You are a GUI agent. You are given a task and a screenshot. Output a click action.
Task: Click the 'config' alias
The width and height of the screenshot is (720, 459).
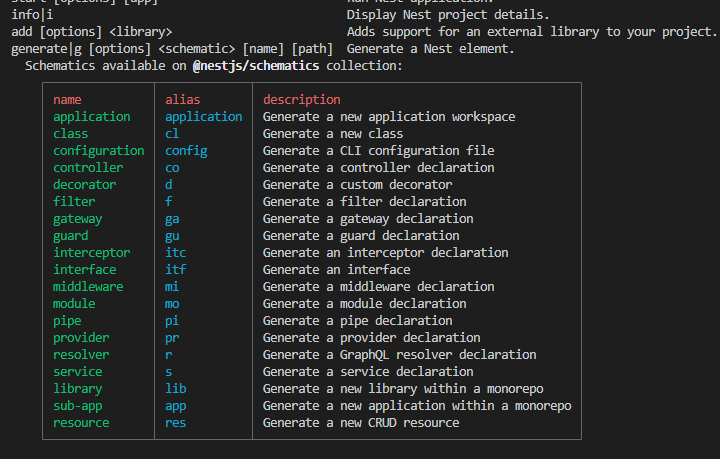pos(186,151)
